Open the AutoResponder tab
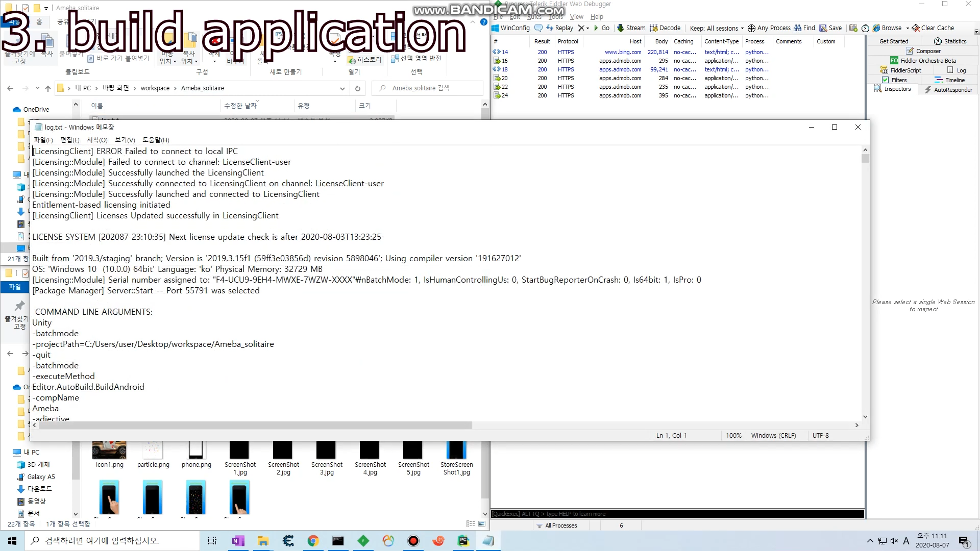This screenshot has height=551, width=980. pyautogui.click(x=949, y=90)
